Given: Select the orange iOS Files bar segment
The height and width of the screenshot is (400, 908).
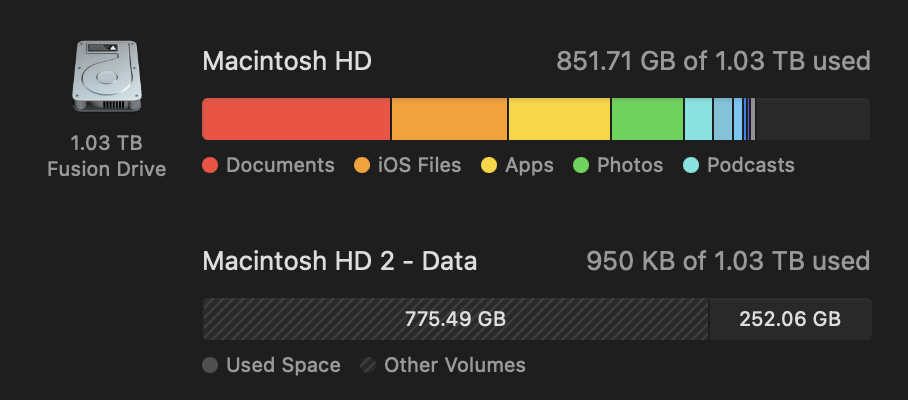Looking at the screenshot, I should 449,119.
